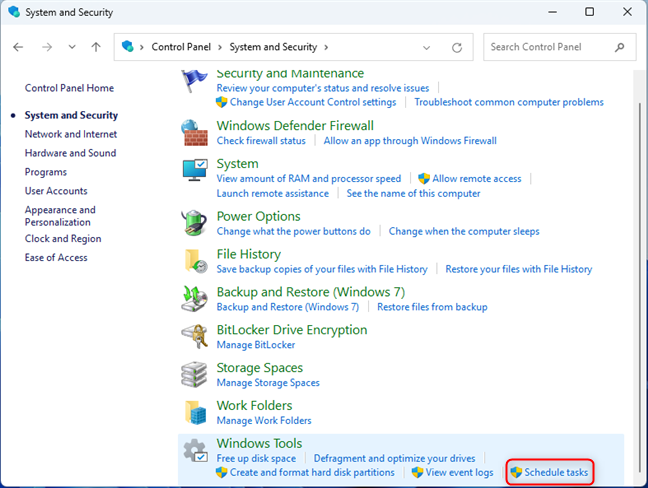Open the Windows Defender Firewall brick wall icon
Viewport: 648px width, 488px height.
click(194, 133)
